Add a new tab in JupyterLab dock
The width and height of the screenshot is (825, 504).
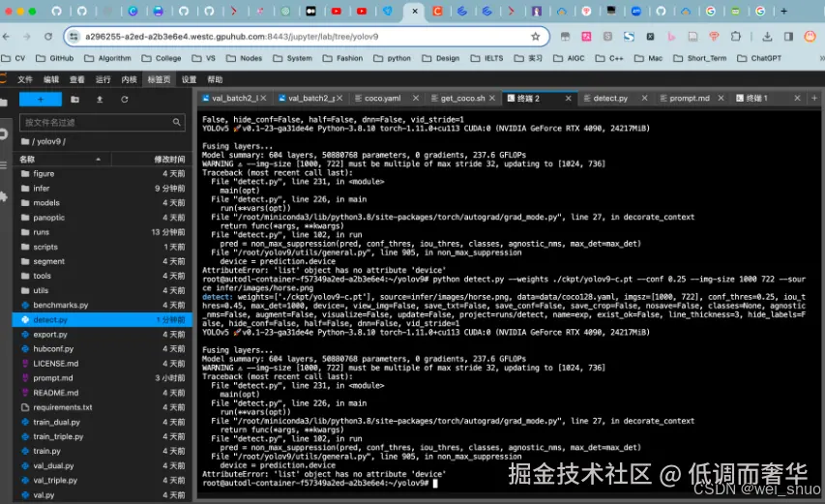coord(814,99)
